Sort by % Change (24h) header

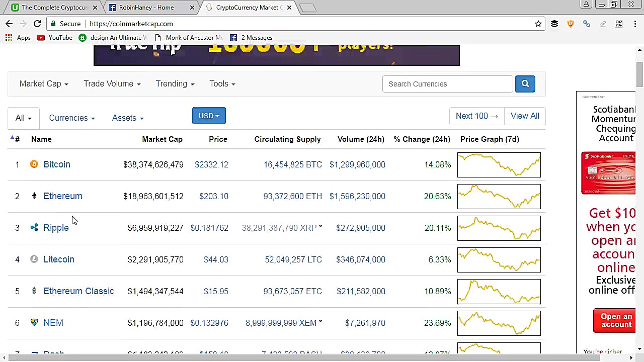(422, 139)
